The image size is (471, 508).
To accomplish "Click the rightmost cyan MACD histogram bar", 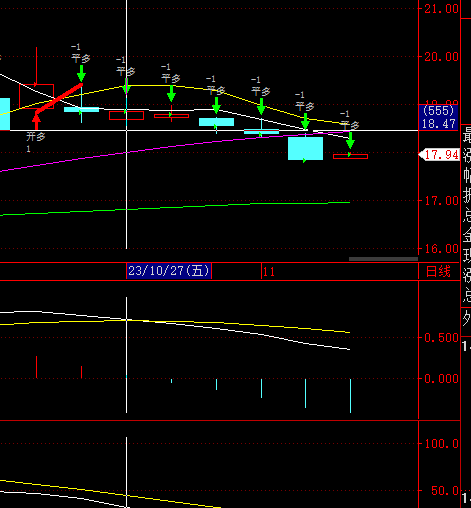I will [x=350, y=396].
